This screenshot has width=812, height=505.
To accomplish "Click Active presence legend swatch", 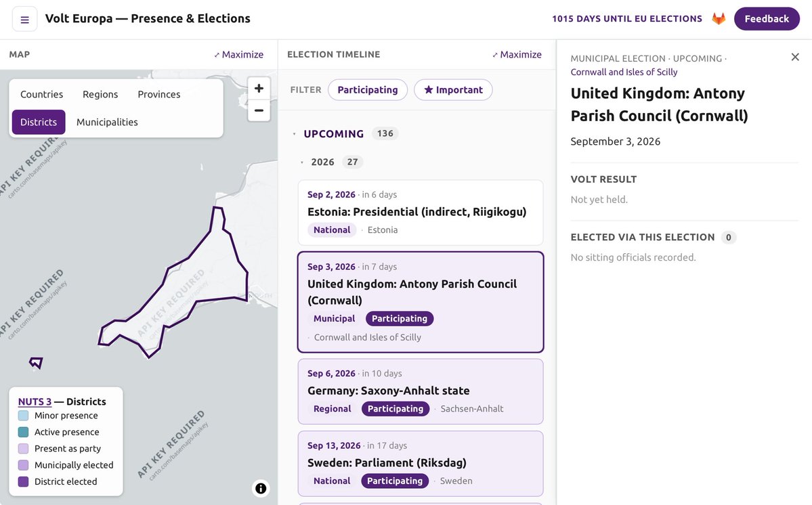I will 23,432.
